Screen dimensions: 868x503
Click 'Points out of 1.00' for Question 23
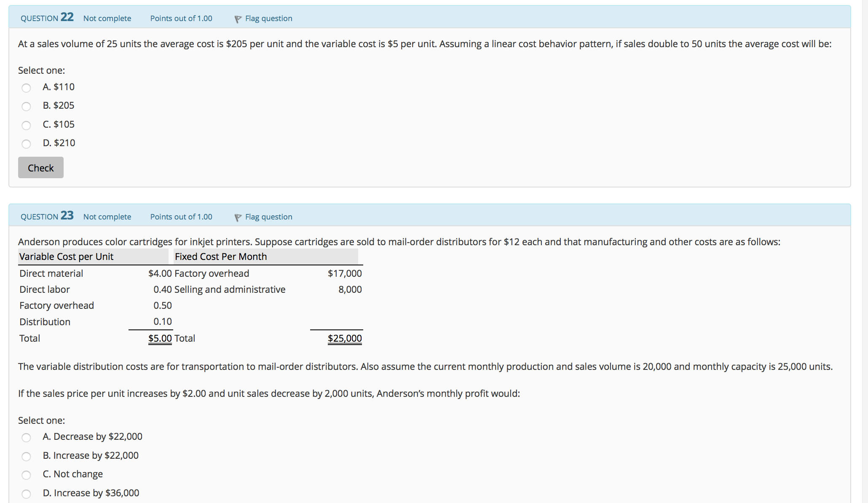181,217
